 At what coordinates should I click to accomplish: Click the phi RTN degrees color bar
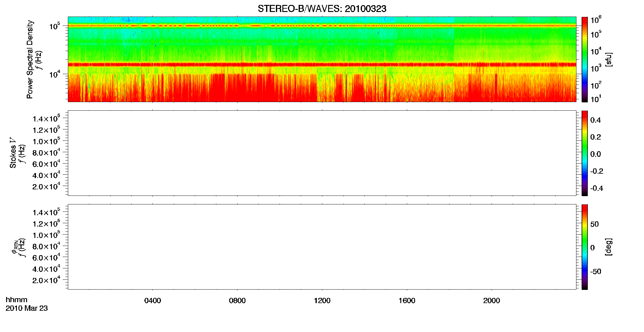(585, 247)
